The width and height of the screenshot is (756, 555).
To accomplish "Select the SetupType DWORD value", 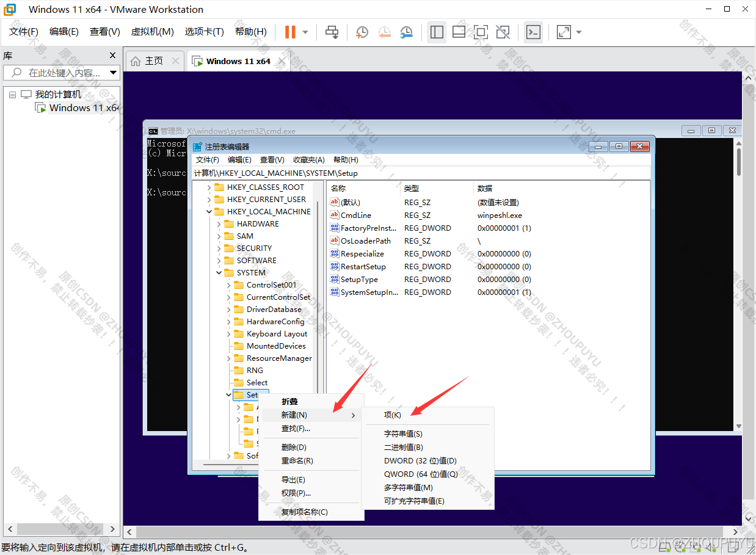I will [354, 279].
